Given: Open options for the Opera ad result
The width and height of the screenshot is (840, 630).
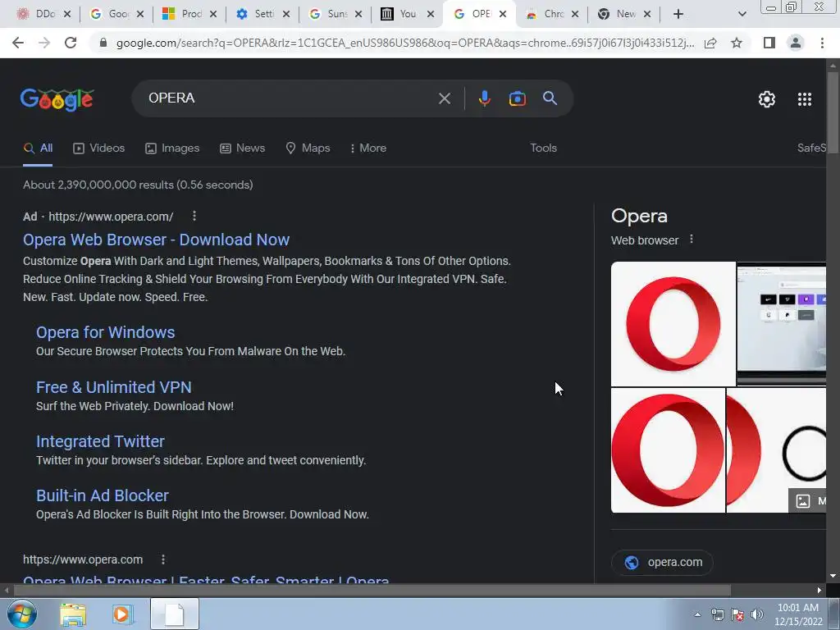Looking at the screenshot, I should coord(194,216).
